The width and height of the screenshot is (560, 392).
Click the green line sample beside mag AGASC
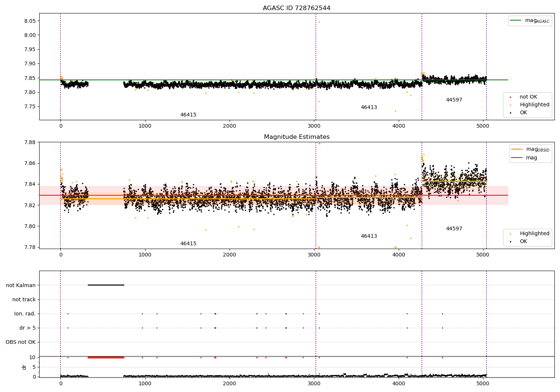pos(516,21)
